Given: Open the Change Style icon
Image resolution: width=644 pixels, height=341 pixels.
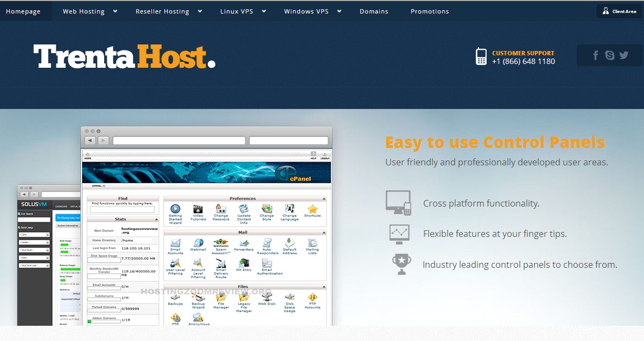Looking at the screenshot, I should (x=266, y=209).
